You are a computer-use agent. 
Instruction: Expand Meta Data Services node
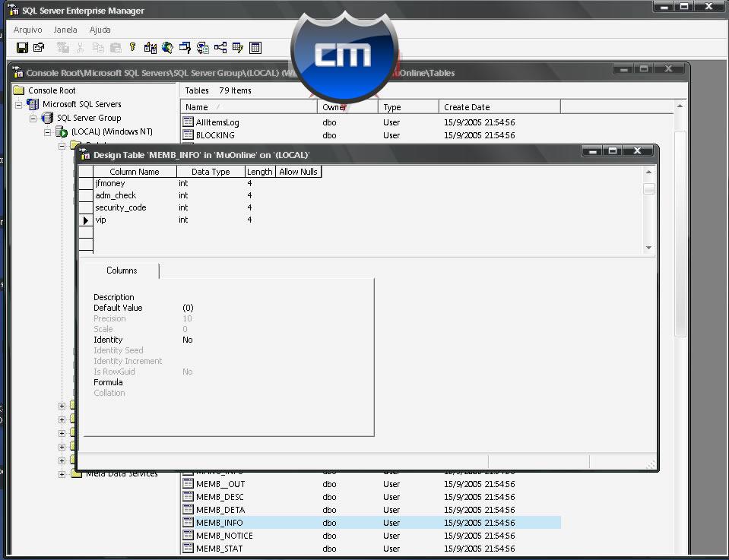(x=62, y=474)
